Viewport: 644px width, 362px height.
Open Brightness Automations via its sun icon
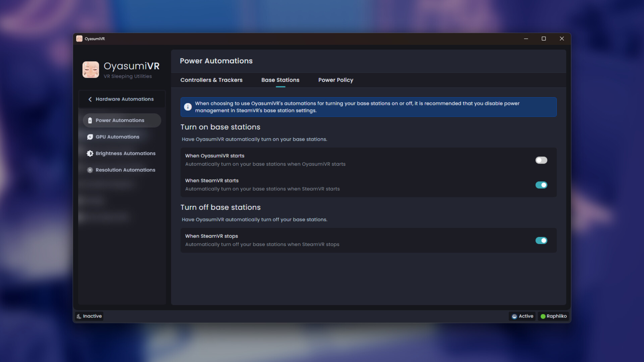[x=90, y=153]
